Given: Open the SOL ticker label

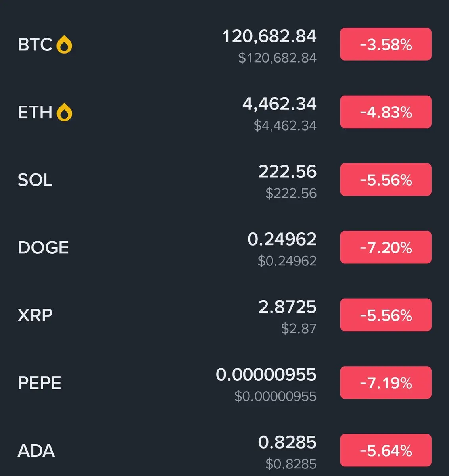Looking at the screenshot, I should (35, 180).
